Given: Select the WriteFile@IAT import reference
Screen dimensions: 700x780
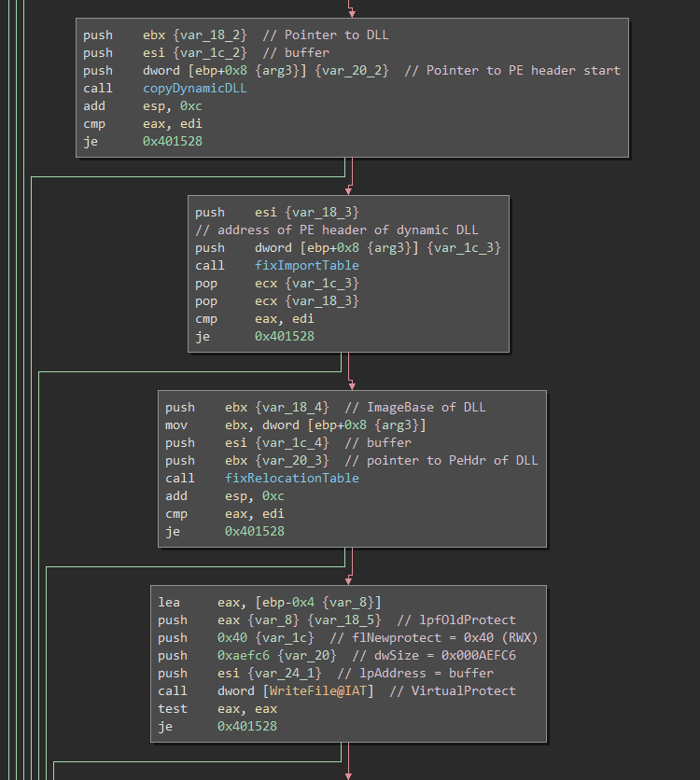Looking at the screenshot, I should 318,691.
